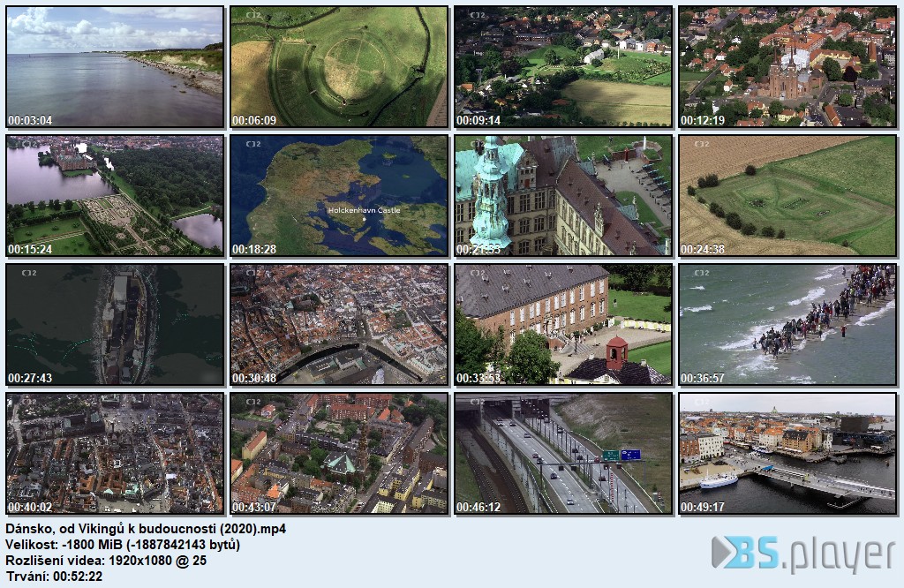Screen dimensions: 904x588
Task: Select the thumbnail at 00:09:14
Action: pos(563,67)
